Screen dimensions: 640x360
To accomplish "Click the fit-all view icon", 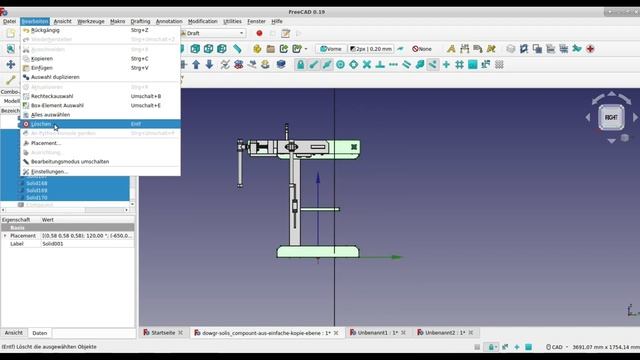I will [11, 49].
